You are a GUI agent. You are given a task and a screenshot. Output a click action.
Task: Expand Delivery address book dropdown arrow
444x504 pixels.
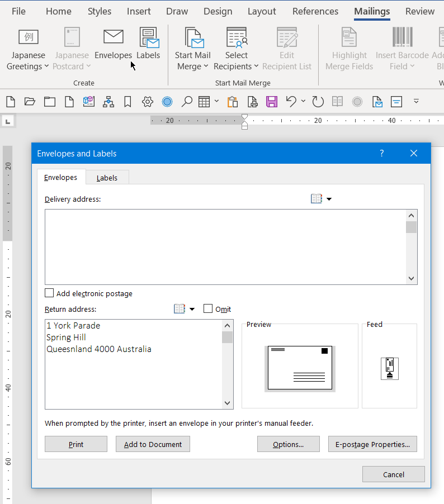coord(329,199)
